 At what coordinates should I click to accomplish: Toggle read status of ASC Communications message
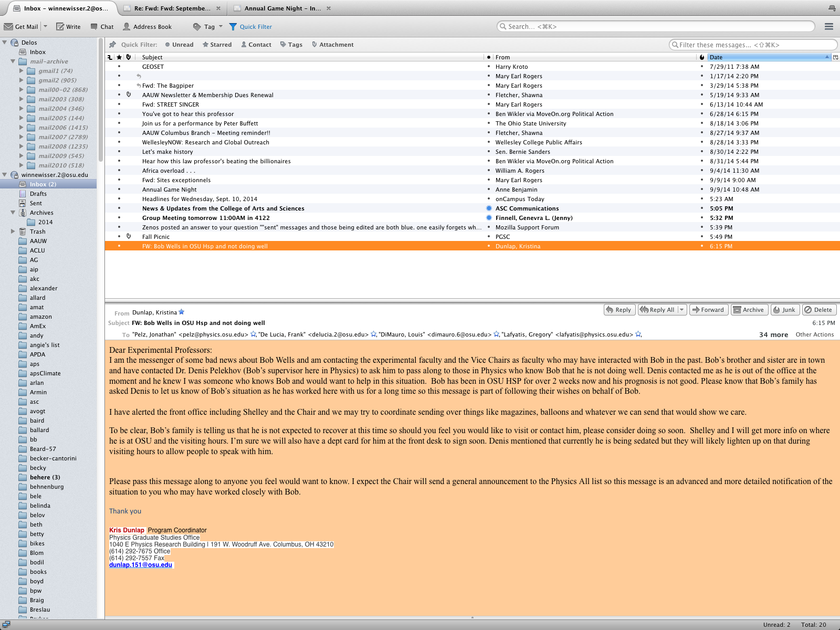(489, 208)
